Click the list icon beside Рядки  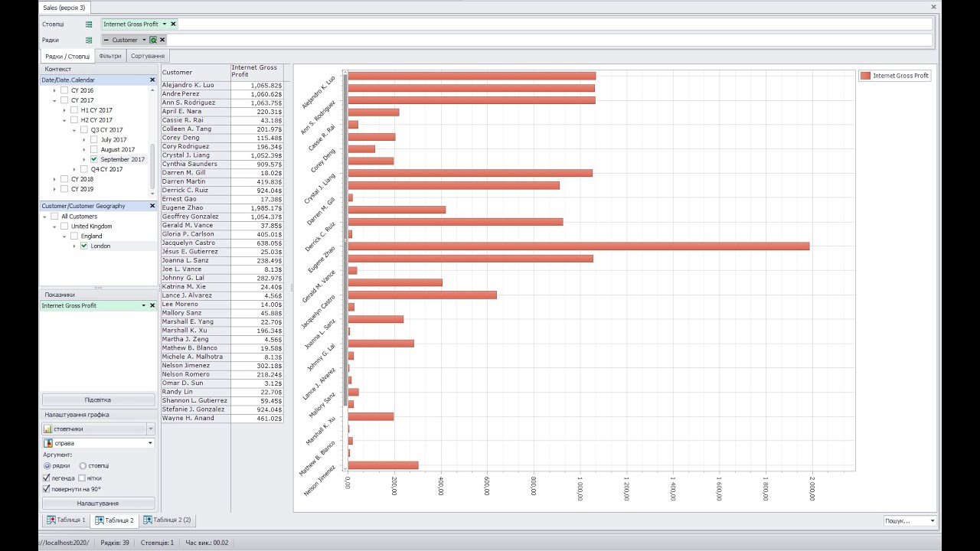click(89, 40)
